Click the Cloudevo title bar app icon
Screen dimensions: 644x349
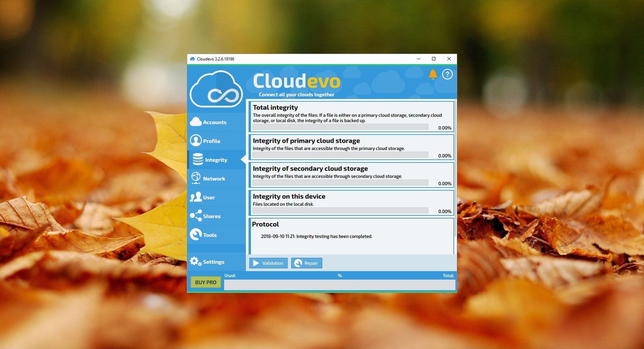click(x=192, y=59)
